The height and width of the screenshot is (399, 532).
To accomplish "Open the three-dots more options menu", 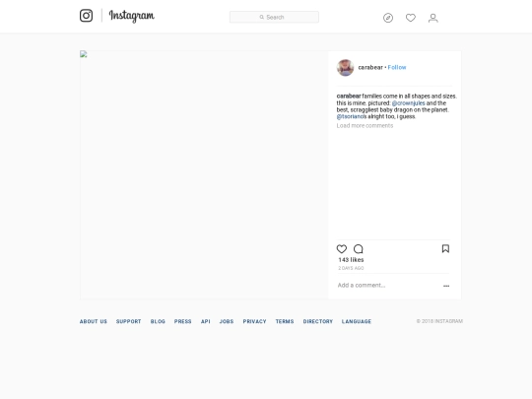I will click(x=446, y=286).
